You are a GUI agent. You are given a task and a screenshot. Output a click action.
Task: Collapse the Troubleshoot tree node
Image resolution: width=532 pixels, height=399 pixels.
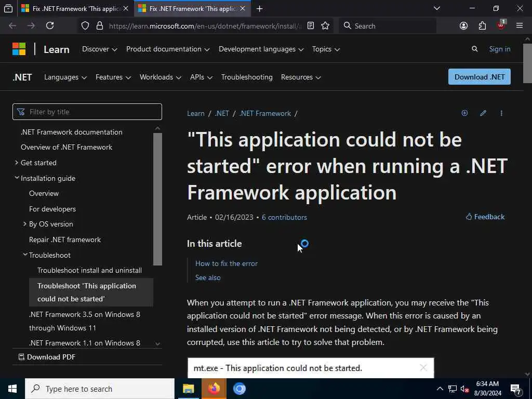tap(25, 255)
